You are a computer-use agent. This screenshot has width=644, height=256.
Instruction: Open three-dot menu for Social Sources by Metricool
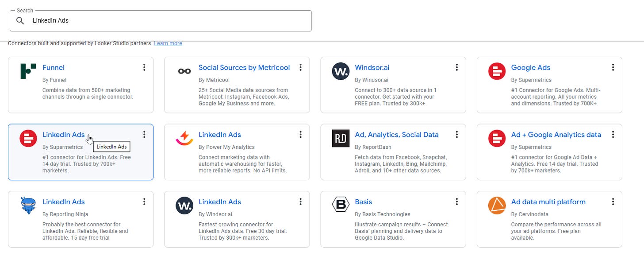pos(300,67)
